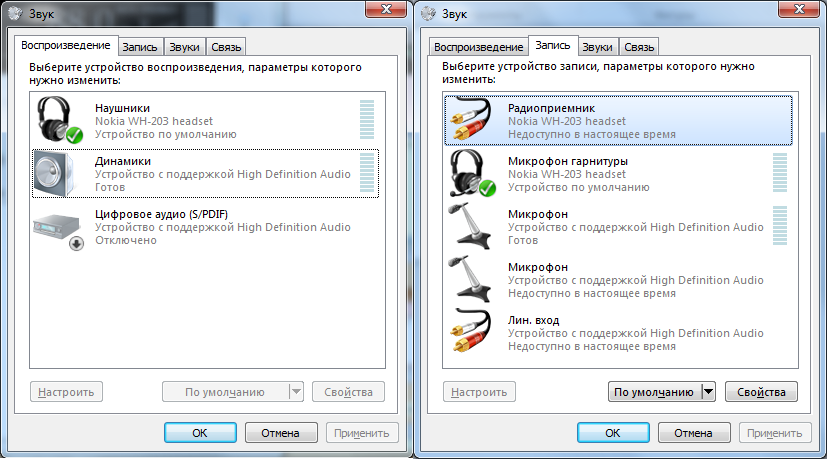Click the Микрофон icon with status Готов
This screenshot has height=459, width=827.
[473, 226]
